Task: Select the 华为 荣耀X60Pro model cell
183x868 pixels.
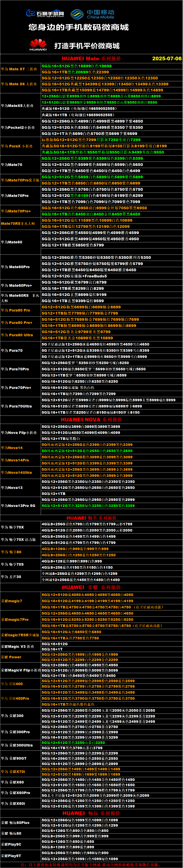Action: [x=21, y=793]
